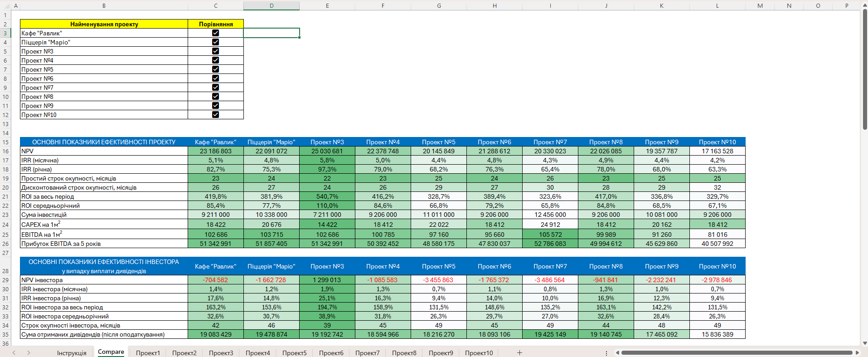
Task: Disable comparison for Проект №4
Action: [216, 60]
